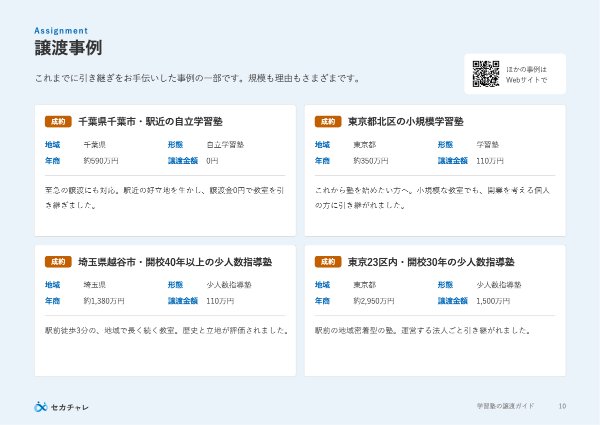Click the 成約 badge on the 千葉県千葉市 card
Viewport: 600px width, 425px height.
[58, 122]
